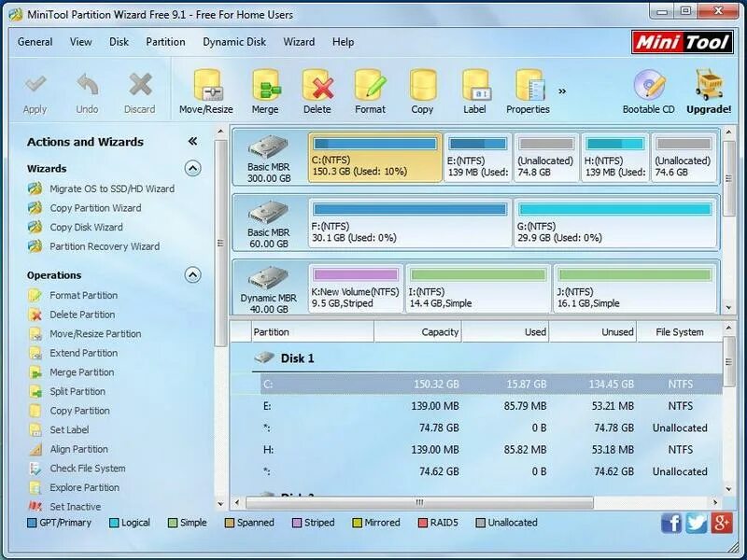Viewport: 747px width, 560px height.
Task: Click the Discard X icon
Action: click(140, 85)
